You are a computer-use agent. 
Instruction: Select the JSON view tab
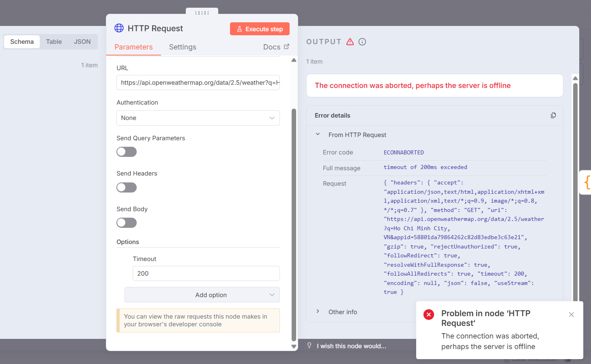tap(82, 42)
